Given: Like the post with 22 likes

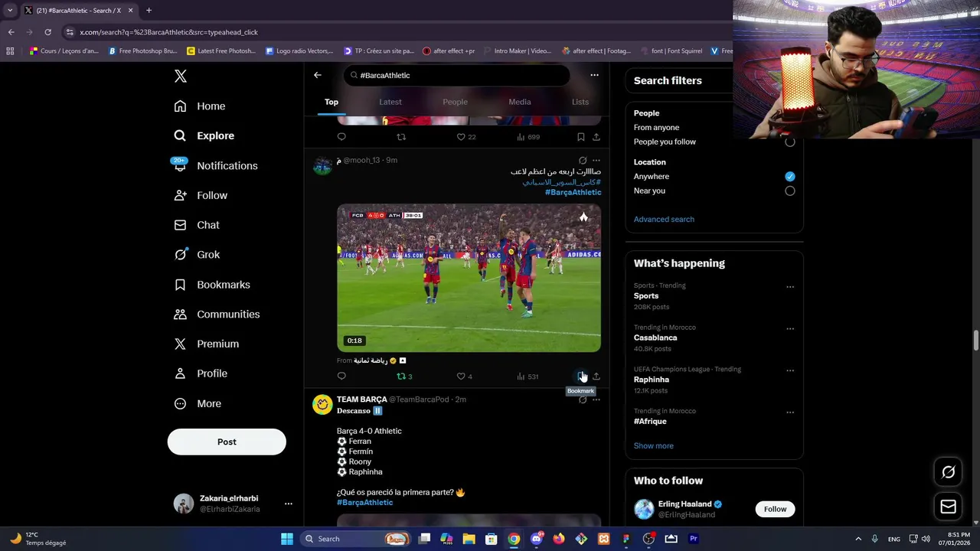Looking at the screenshot, I should point(466,137).
